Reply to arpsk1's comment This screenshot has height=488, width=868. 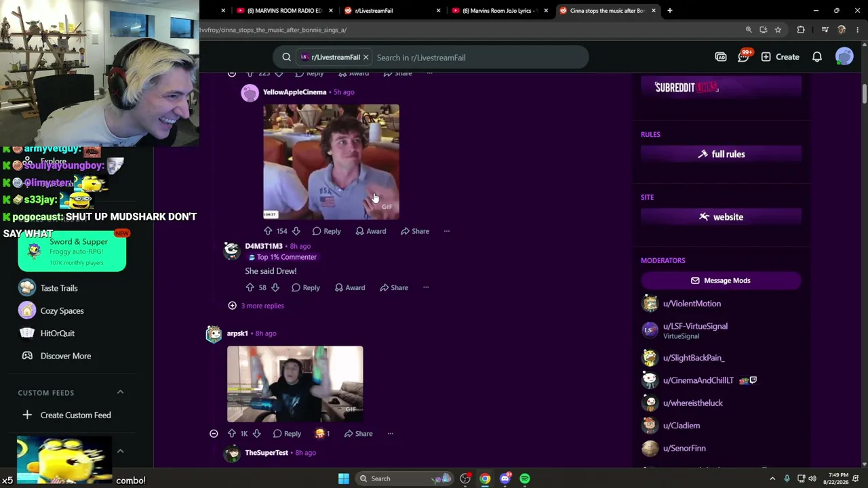(x=287, y=434)
